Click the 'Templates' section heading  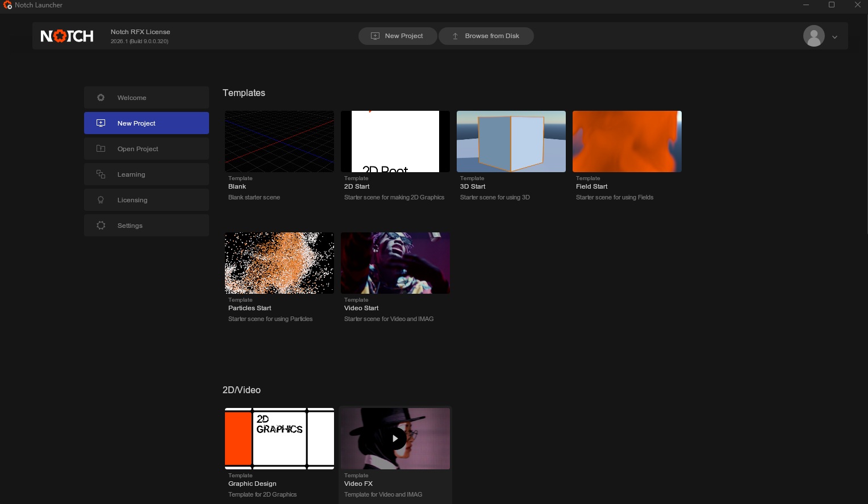click(x=244, y=93)
